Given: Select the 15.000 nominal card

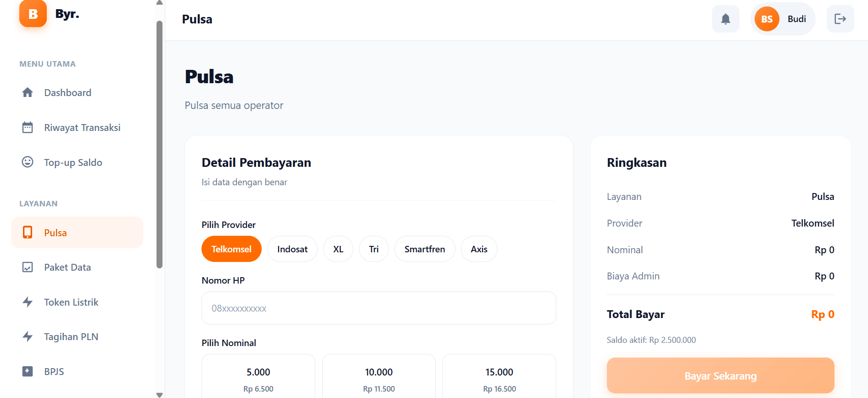Looking at the screenshot, I should [x=499, y=376].
